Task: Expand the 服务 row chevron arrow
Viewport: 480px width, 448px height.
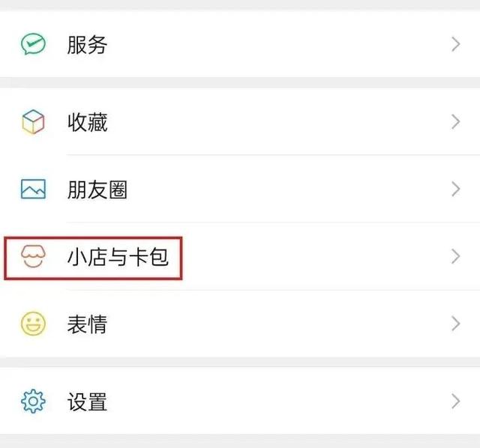Action: pyautogui.click(x=455, y=44)
